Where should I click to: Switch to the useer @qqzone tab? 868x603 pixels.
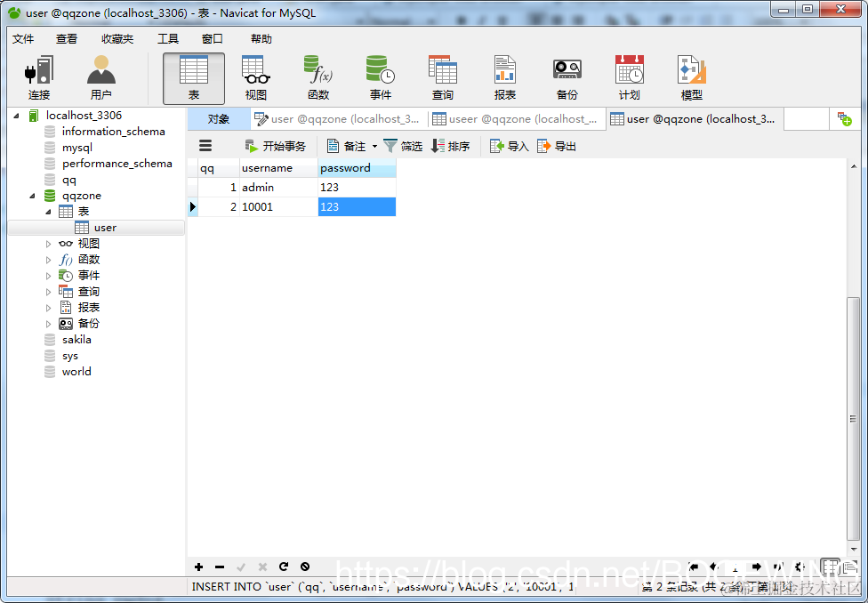tap(516, 119)
